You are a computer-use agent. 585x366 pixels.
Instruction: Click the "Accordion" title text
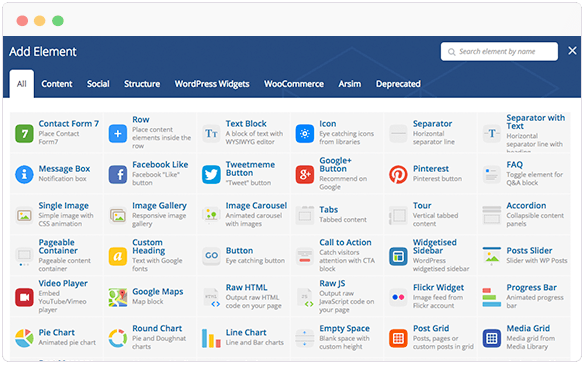coord(526,206)
